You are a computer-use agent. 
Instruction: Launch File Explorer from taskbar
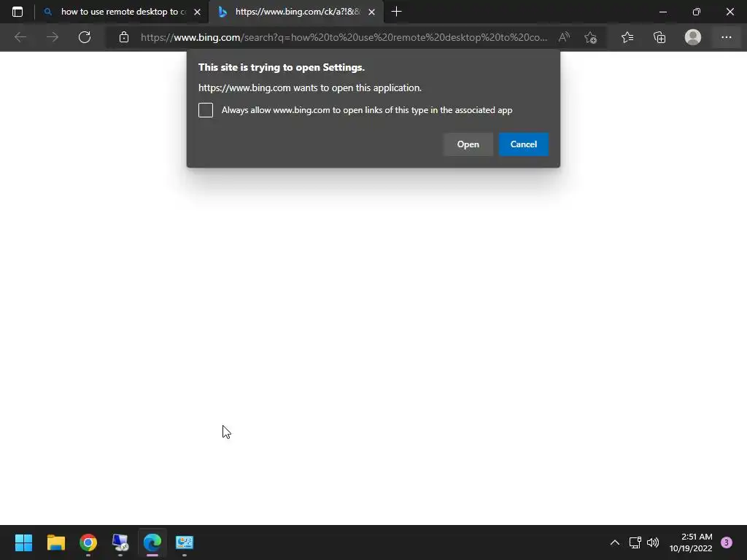tap(55, 542)
